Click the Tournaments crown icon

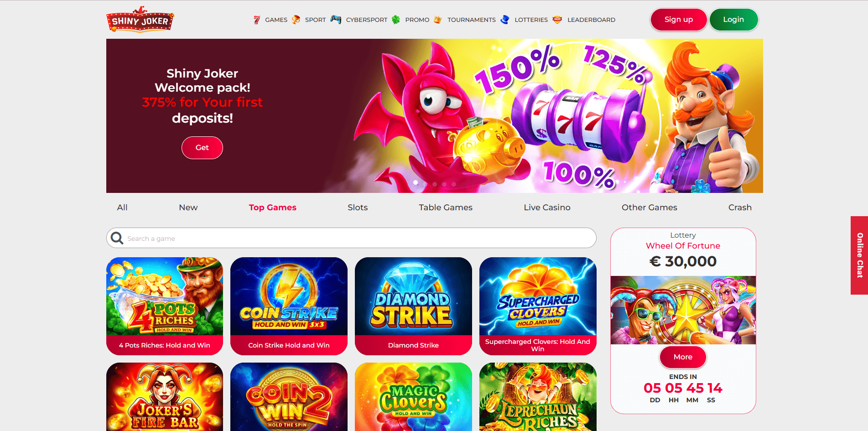pyautogui.click(x=438, y=20)
